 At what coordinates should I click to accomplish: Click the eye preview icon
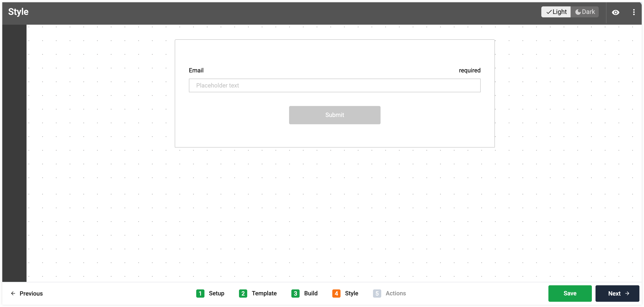click(615, 12)
